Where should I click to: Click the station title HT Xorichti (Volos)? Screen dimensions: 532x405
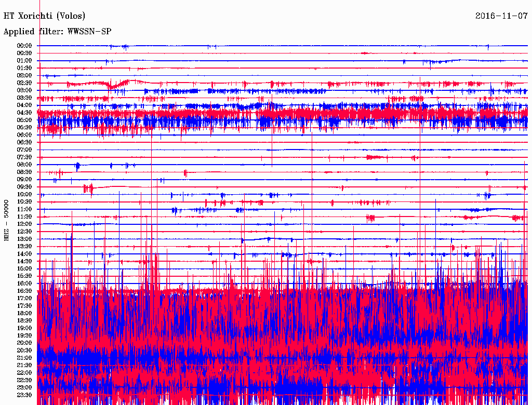(45, 16)
